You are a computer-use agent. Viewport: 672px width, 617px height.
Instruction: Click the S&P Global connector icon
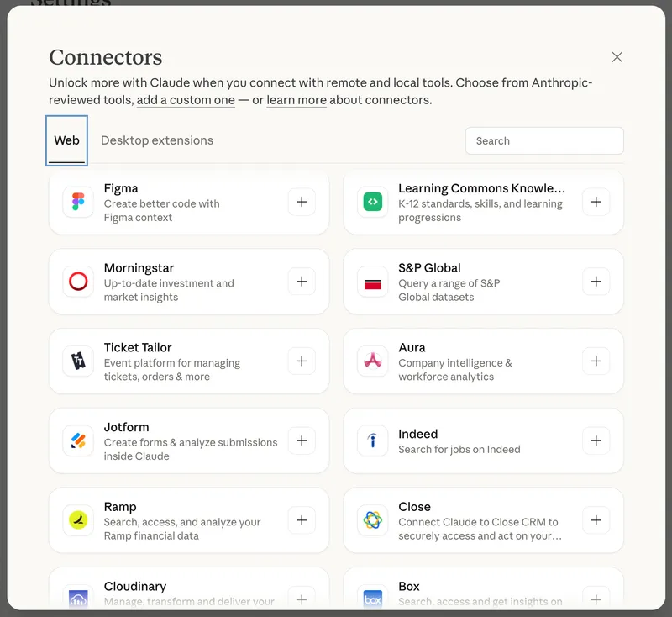[x=372, y=282]
